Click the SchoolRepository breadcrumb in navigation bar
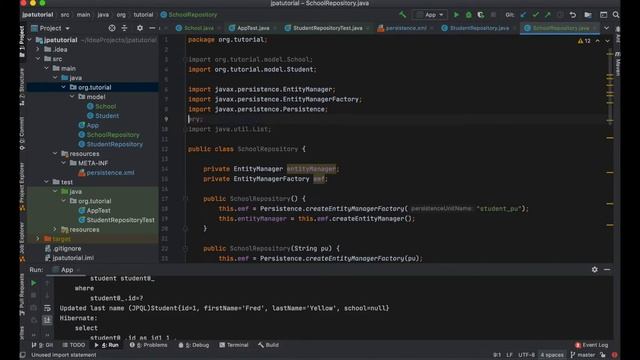The width and height of the screenshot is (640, 360). pos(189,15)
